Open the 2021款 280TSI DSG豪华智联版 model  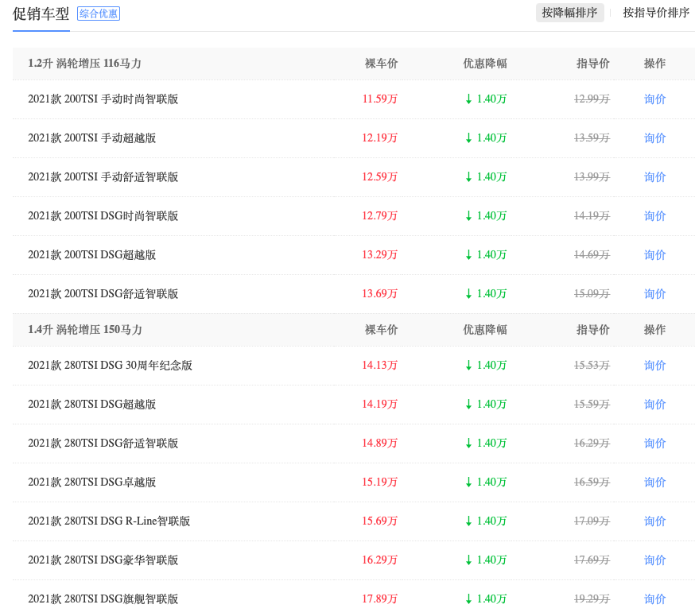[103, 560]
